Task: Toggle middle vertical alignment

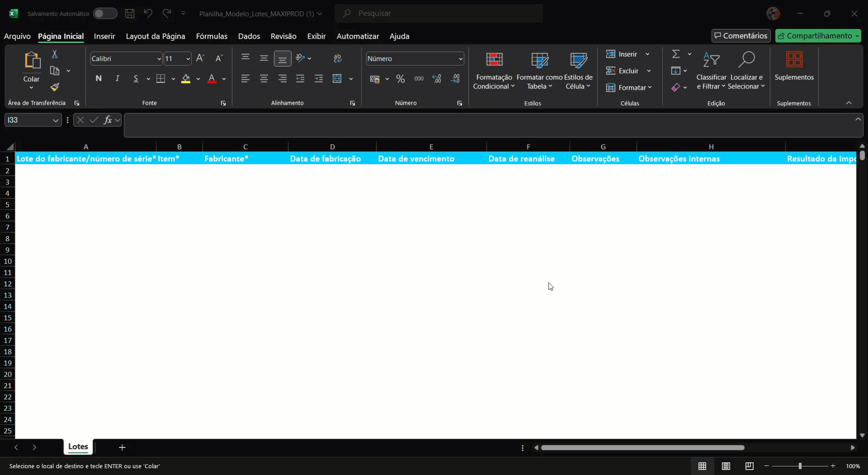Action: tap(264, 58)
